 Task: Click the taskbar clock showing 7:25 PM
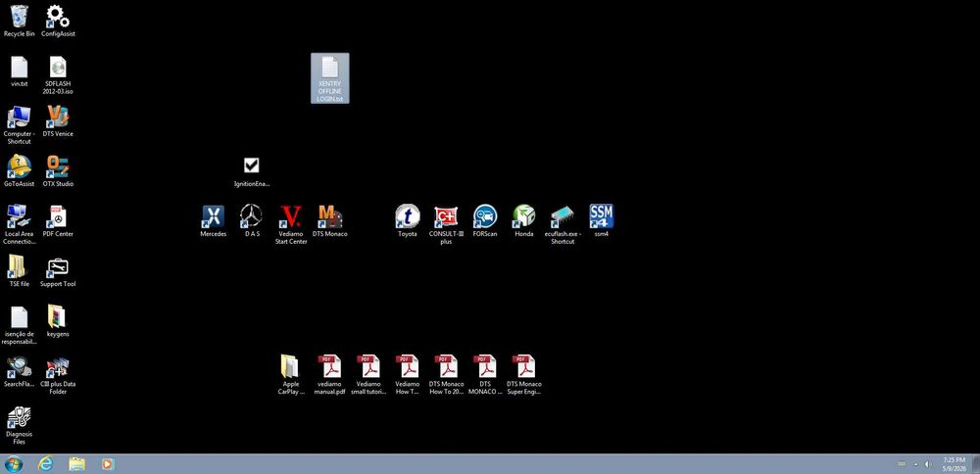pyautogui.click(x=954, y=464)
